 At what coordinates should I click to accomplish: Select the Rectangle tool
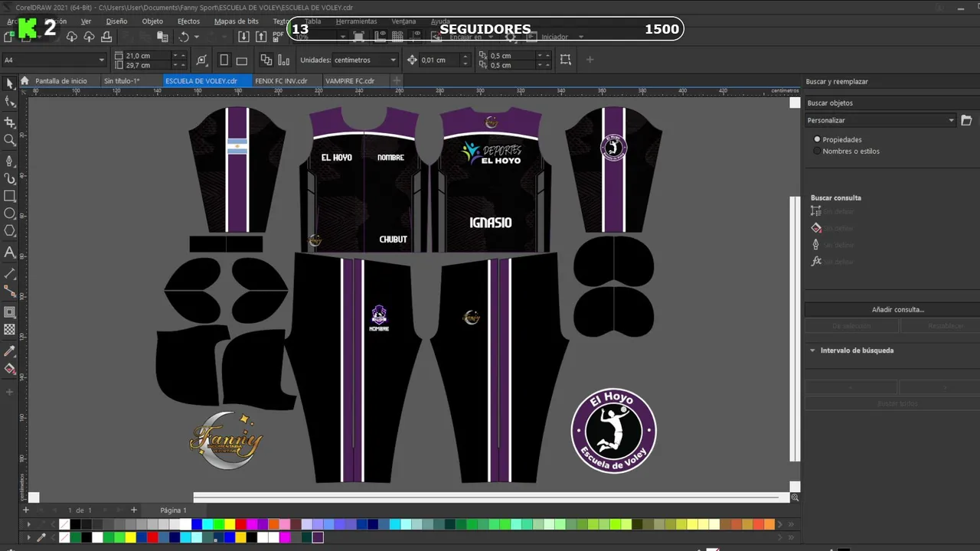9,196
